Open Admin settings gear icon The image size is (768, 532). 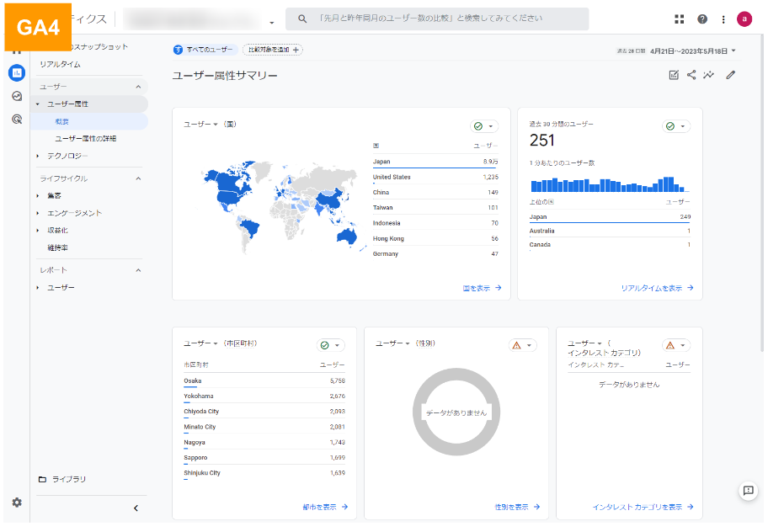(17, 503)
